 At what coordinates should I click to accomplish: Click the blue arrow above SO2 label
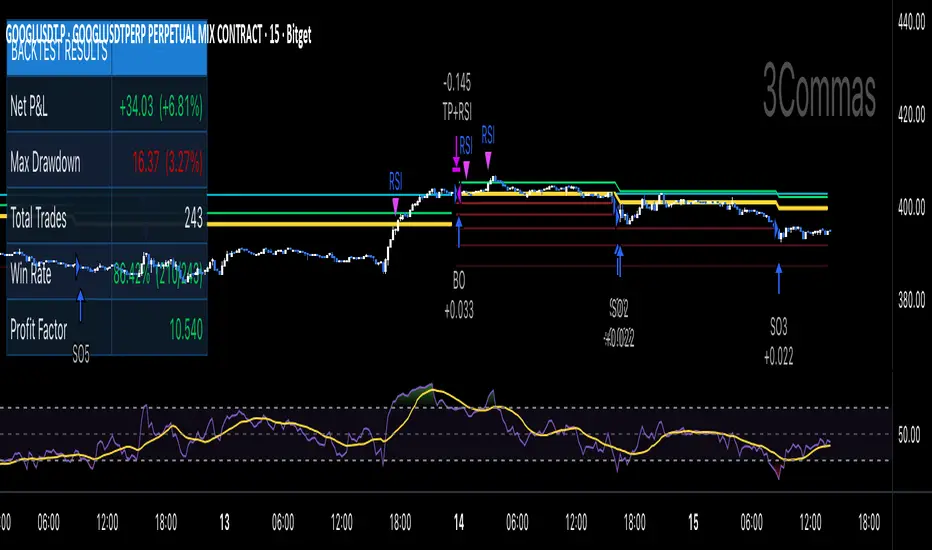tap(619, 260)
